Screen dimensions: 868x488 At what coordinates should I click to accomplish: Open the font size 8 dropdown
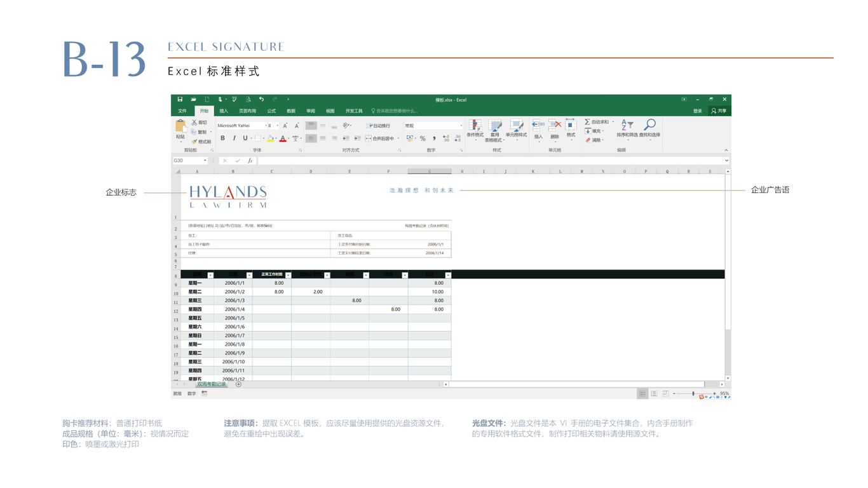[277, 126]
